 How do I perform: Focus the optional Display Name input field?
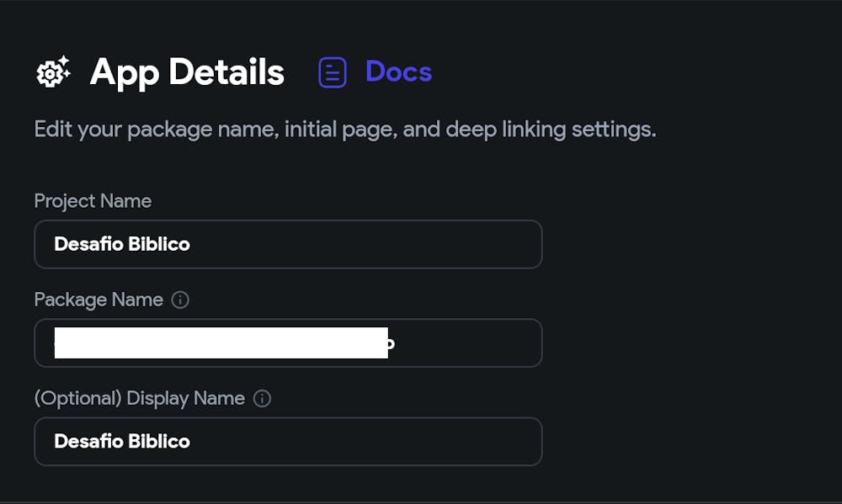(288, 441)
